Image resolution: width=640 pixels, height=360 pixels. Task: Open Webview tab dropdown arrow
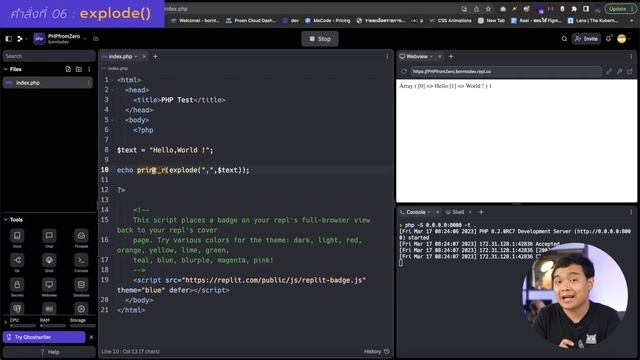[x=431, y=56]
